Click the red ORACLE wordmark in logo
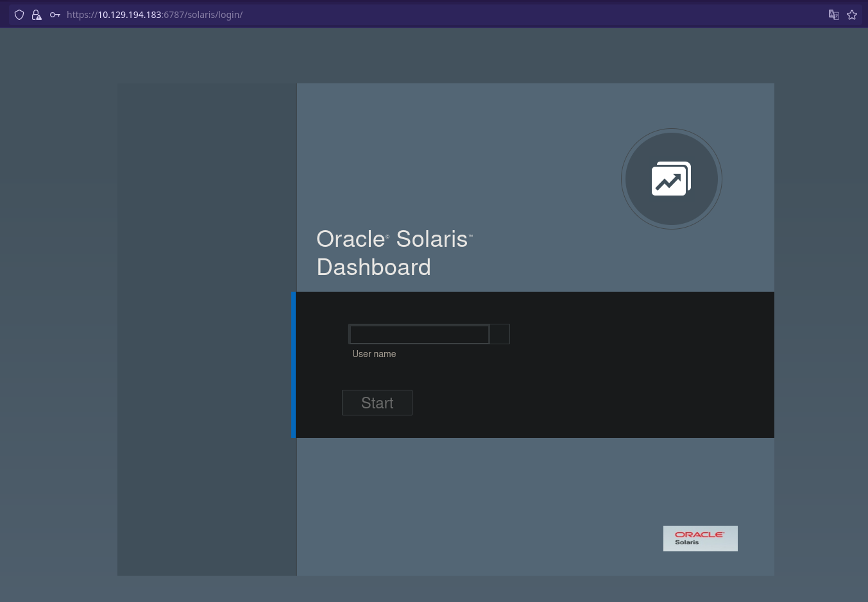 click(x=699, y=534)
